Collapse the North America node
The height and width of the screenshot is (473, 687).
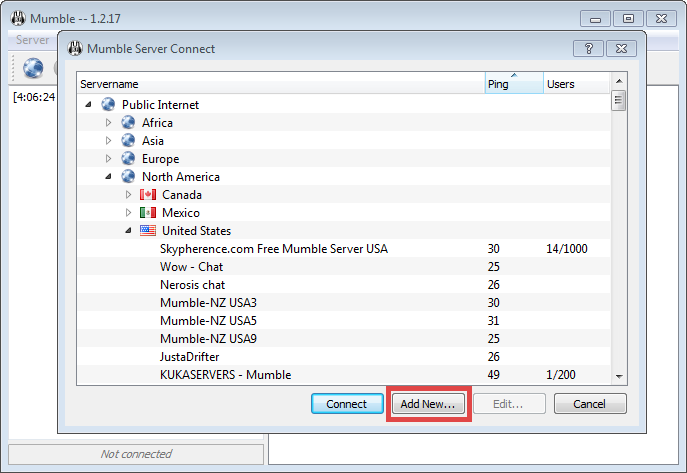coord(109,177)
